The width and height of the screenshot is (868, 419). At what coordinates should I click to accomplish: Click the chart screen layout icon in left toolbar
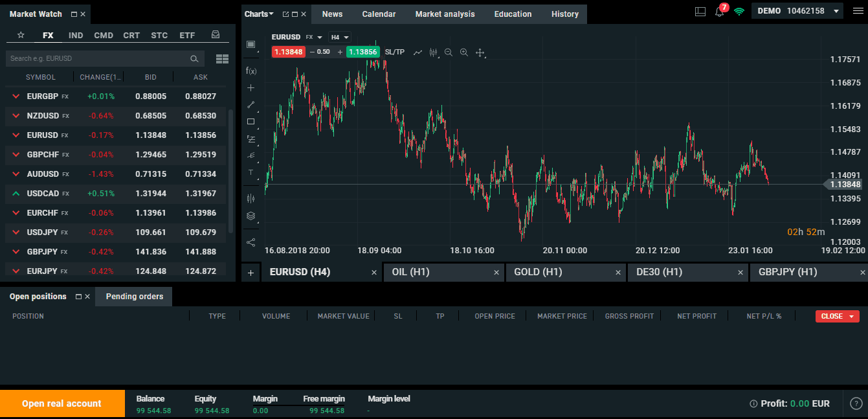pyautogui.click(x=251, y=44)
